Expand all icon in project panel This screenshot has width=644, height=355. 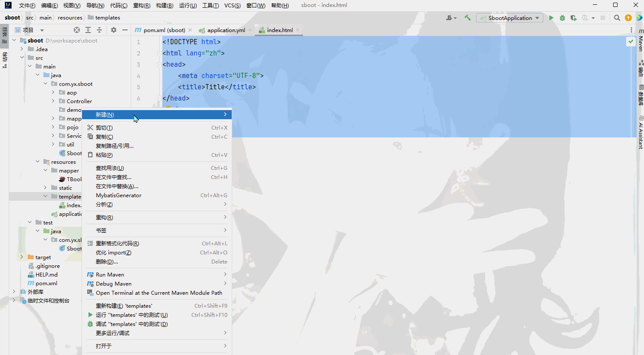(x=88, y=30)
